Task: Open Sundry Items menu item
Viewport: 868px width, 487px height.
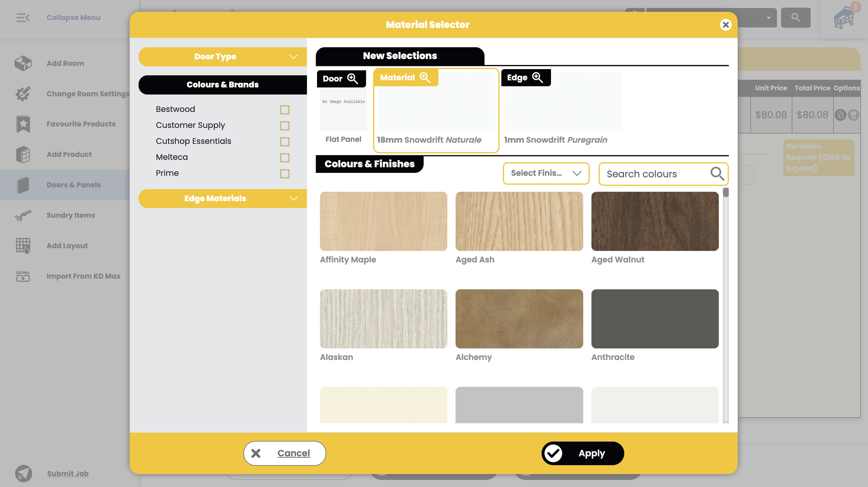Action: click(65, 215)
